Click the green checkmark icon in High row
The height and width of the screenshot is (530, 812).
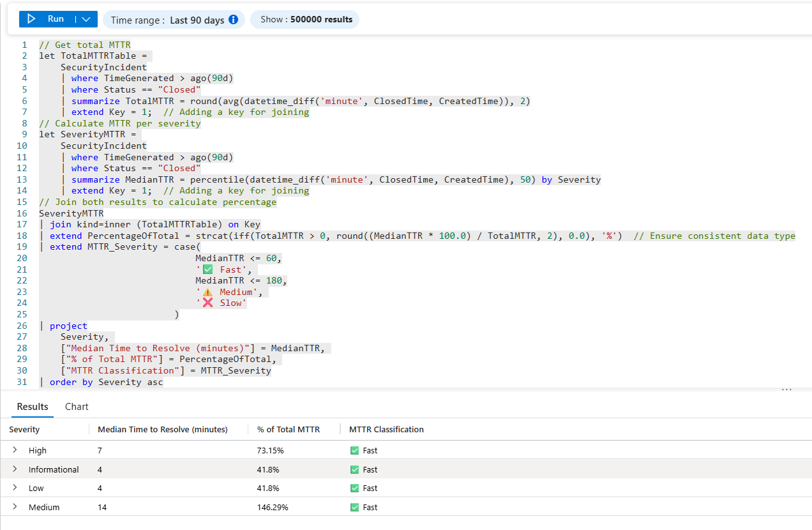354,450
